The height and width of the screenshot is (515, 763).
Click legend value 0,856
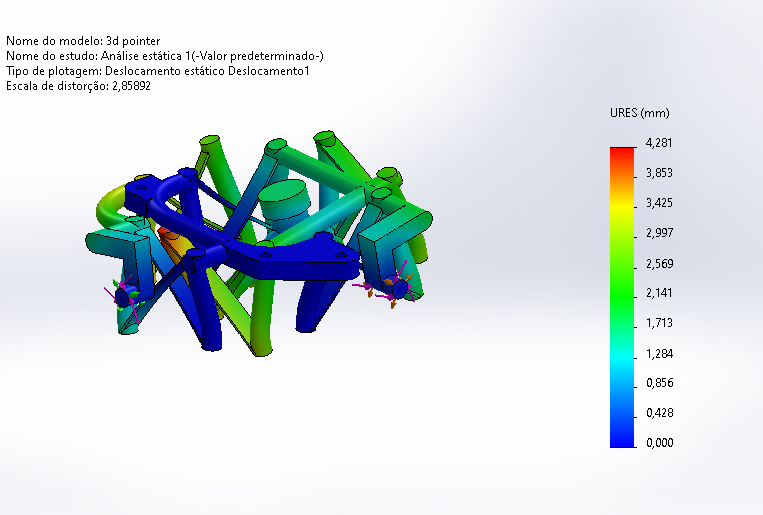[659, 383]
